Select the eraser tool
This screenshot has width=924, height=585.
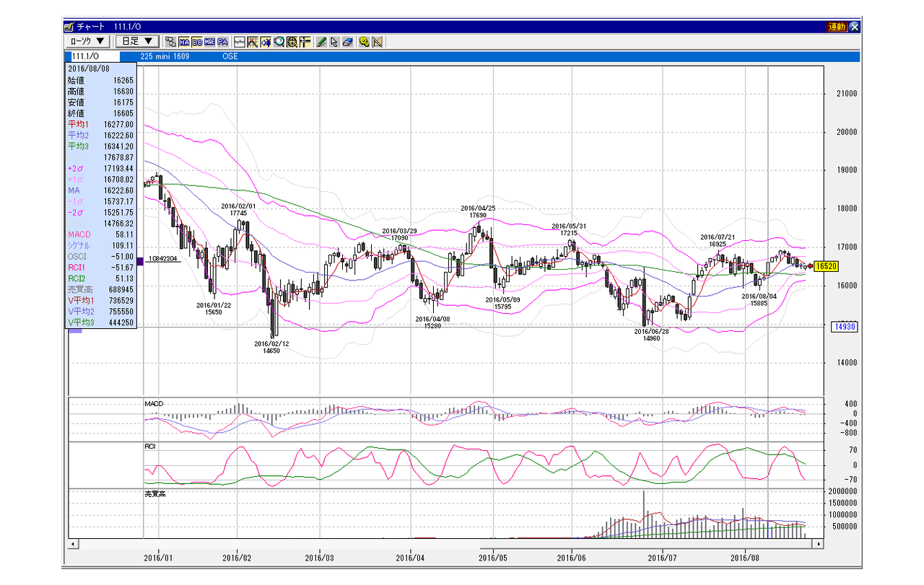click(x=347, y=42)
